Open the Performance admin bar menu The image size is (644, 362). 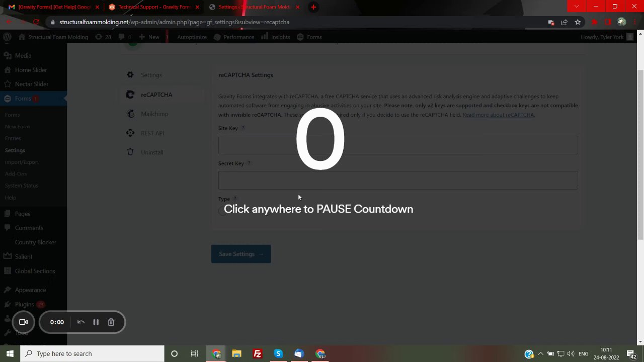[x=233, y=37]
